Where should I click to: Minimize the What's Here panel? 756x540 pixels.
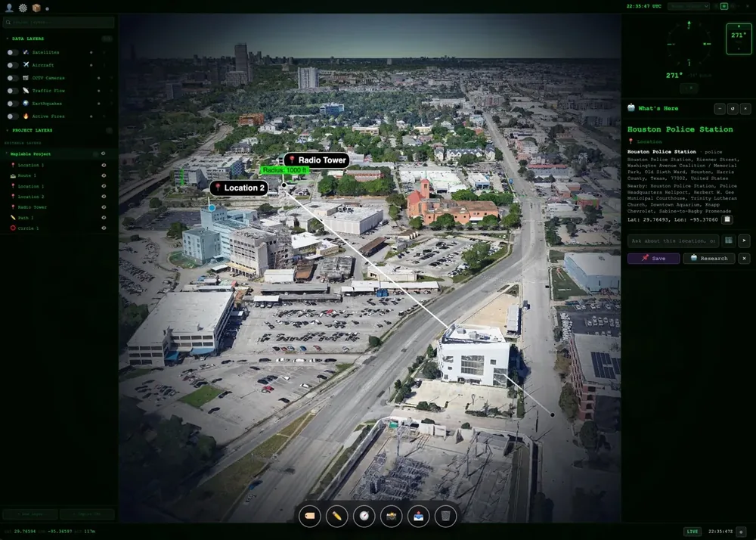pyautogui.click(x=720, y=108)
